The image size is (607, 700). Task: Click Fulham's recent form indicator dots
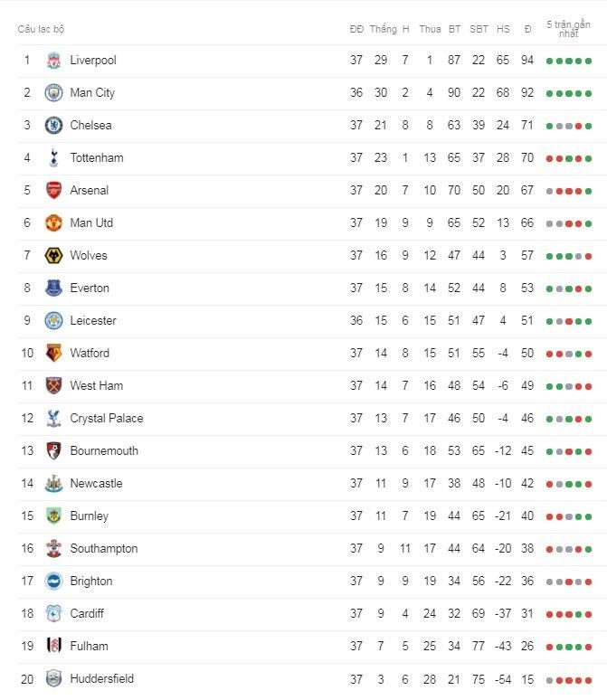click(x=568, y=647)
